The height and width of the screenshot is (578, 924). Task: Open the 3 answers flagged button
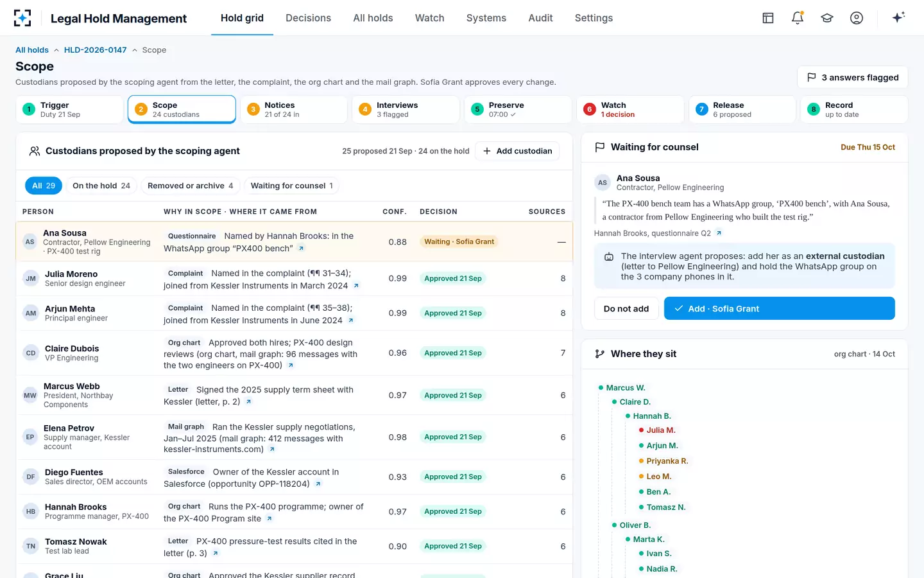pos(853,78)
